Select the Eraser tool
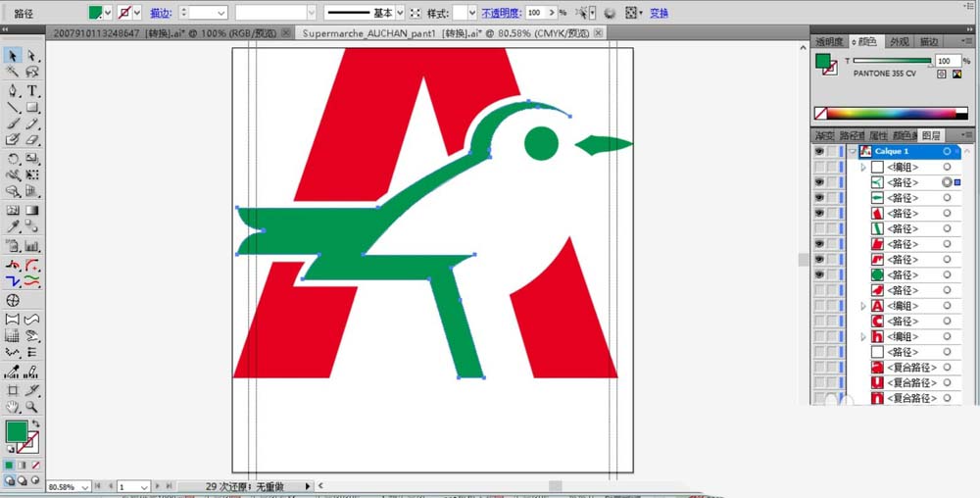This screenshot has height=498, width=980. (32, 139)
